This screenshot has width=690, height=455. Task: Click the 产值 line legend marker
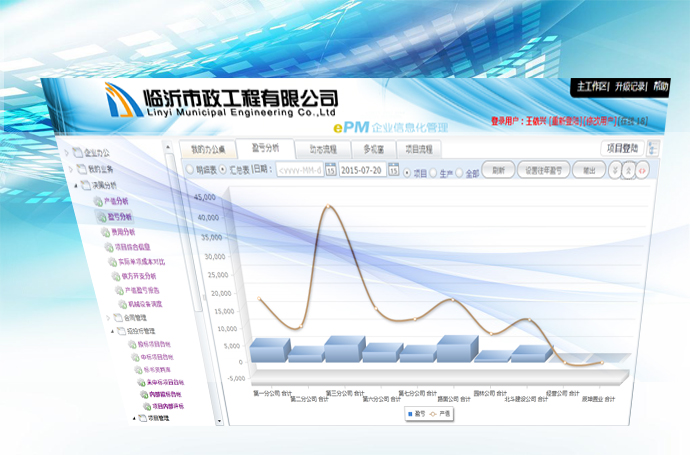coord(433,414)
